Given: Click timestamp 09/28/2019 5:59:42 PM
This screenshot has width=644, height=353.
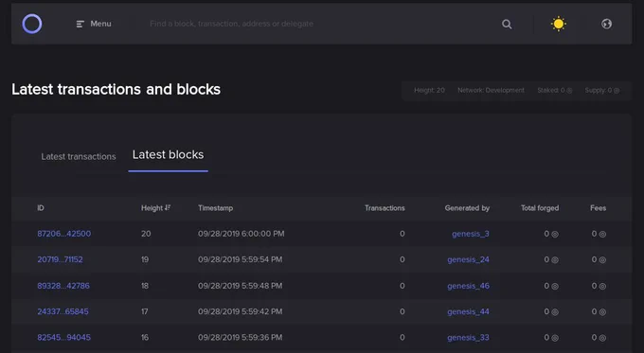Looking at the screenshot, I should click(240, 311).
